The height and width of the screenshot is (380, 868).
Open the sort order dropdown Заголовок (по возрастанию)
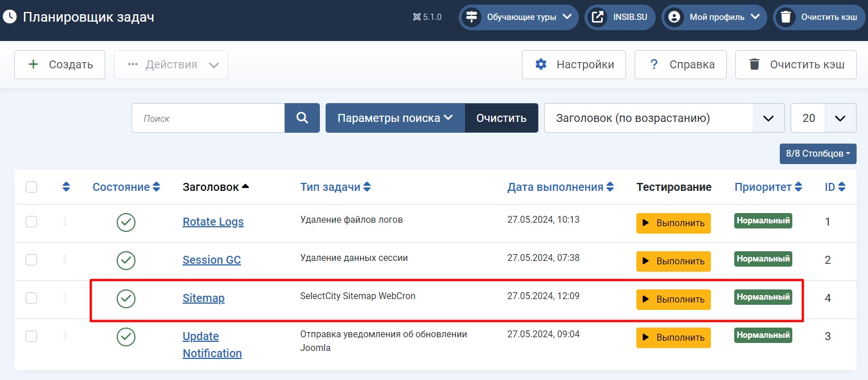664,118
